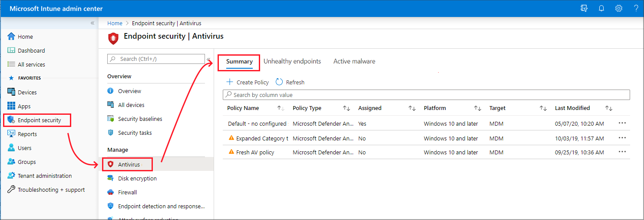Click the Home breadcrumb link

(115, 23)
